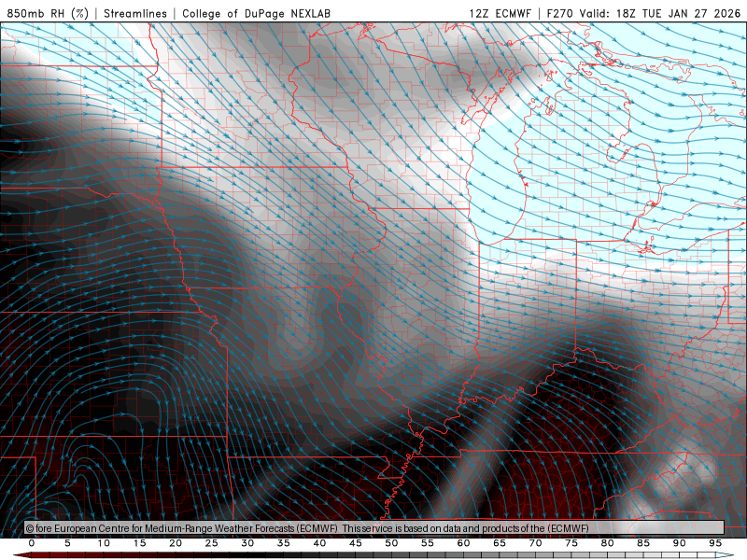Click the "F270" forecast hour label
Viewport: 747px width, 560px height.
tap(559, 13)
